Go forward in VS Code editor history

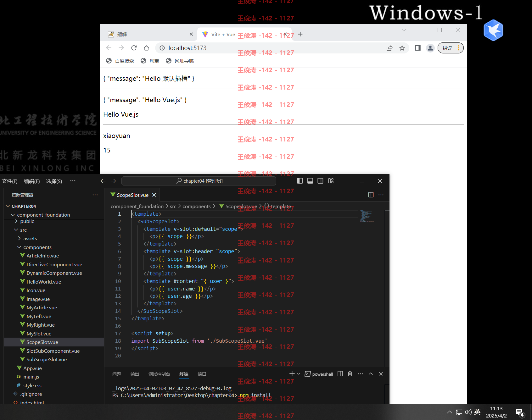[x=114, y=181]
